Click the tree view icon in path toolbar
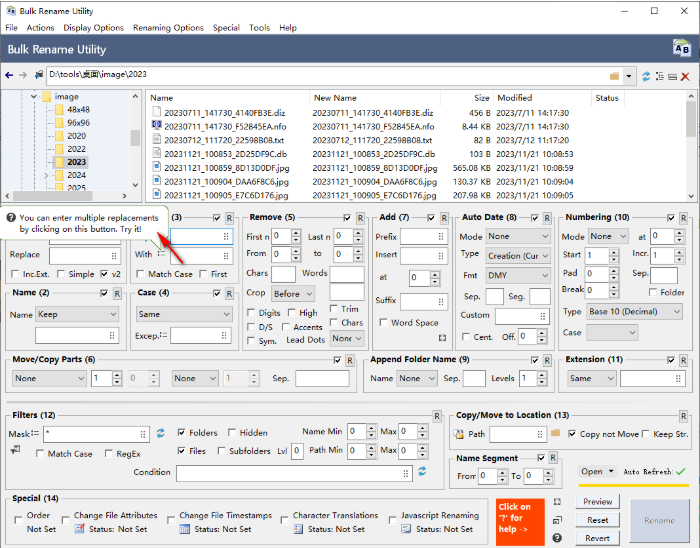 (x=660, y=76)
